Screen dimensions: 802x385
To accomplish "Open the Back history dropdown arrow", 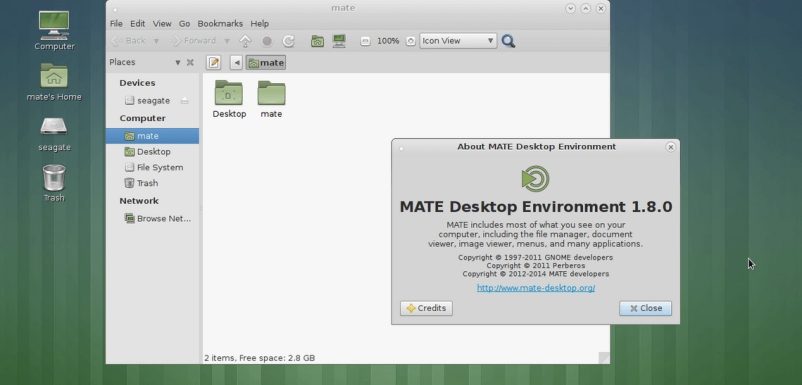I will [157, 41].
